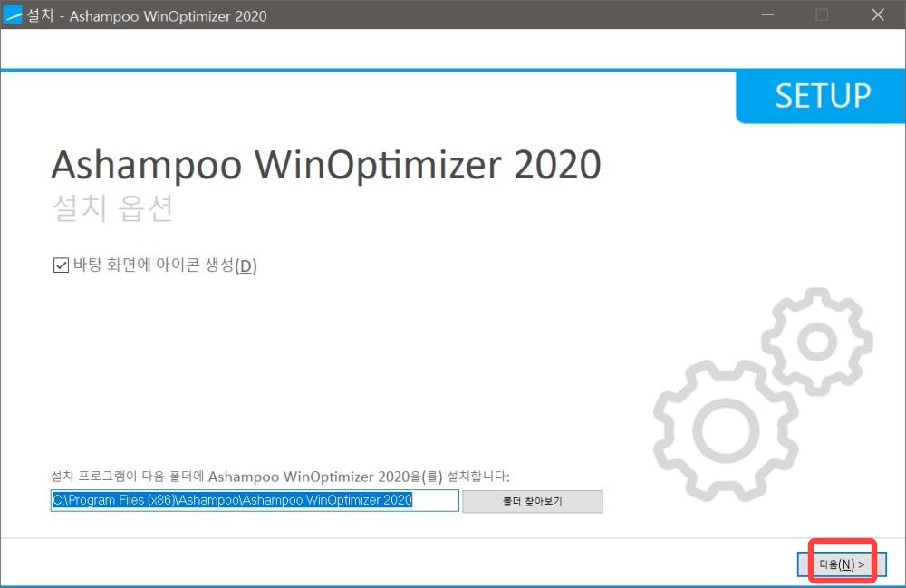Open the 폴더 찾아보기 folder browser
Screen dimensions: 906x588
click(x=532, y=501)
